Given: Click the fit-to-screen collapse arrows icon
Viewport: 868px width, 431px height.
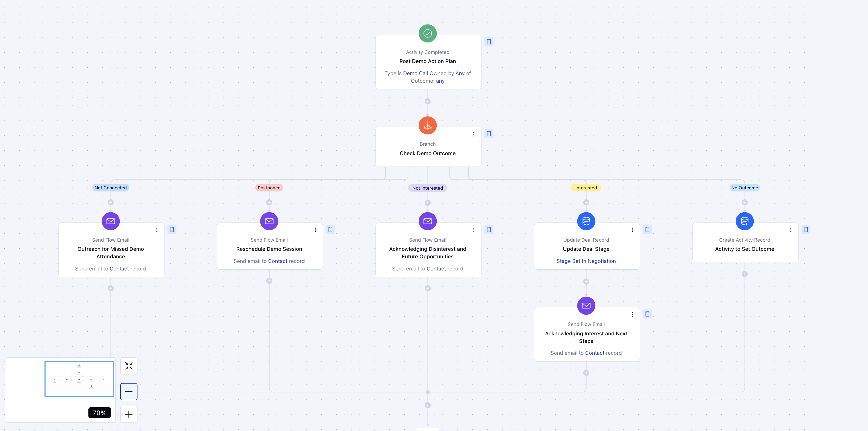Looking at the screenshot, I should click(129, 366).
